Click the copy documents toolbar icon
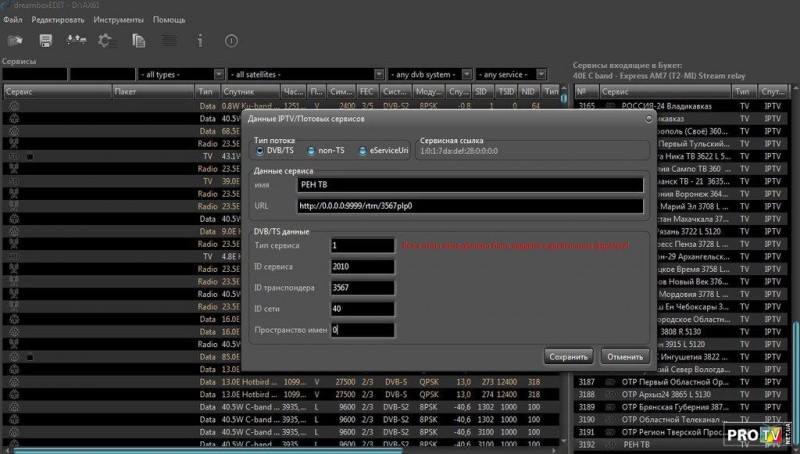The height and width of the screenshot is (454, 800). tap(139, 41)
